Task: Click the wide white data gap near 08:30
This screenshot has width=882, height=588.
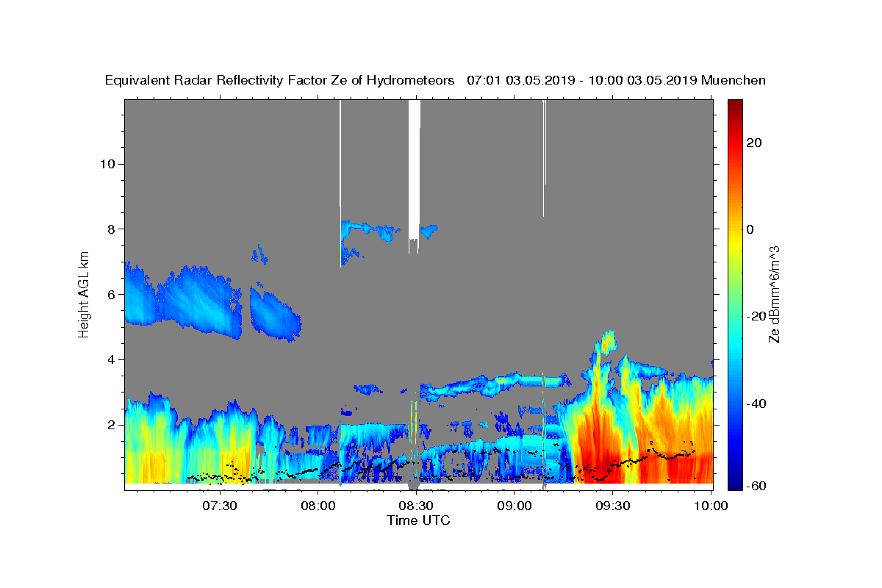Action: click(x=415, y=169)
